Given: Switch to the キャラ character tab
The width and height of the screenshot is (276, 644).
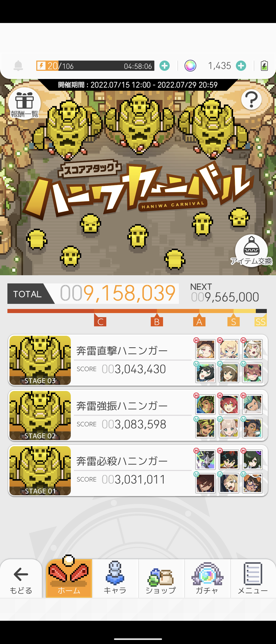Looking at the screenshot, I should (x=115, y=578).
